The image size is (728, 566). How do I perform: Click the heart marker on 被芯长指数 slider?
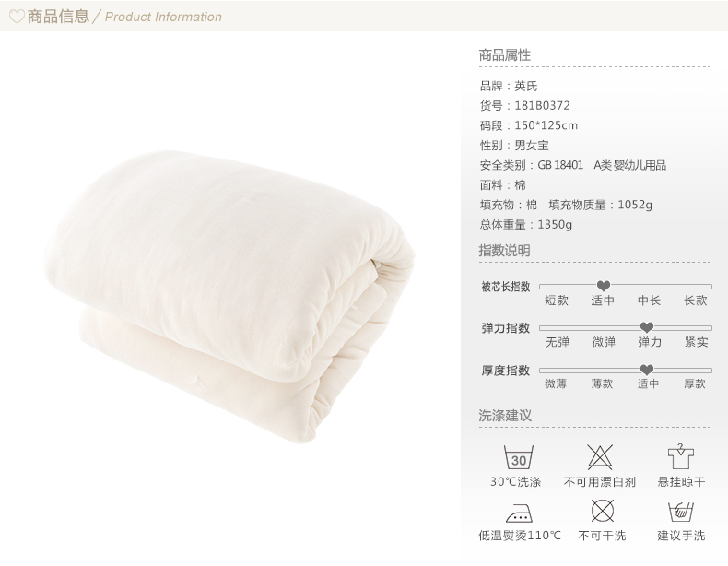coord(603,286)
